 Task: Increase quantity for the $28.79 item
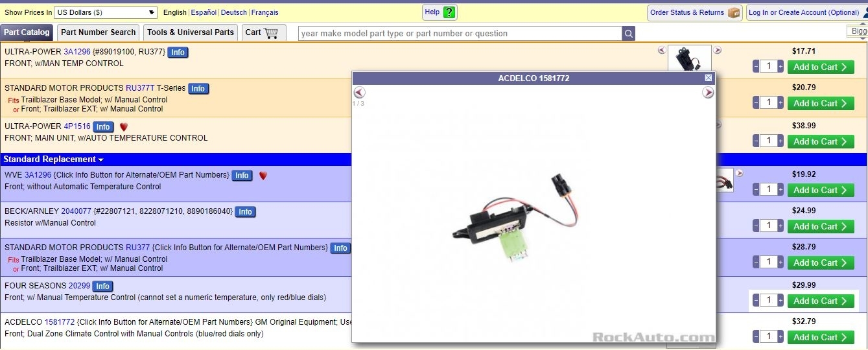click(x=780, y=262)
